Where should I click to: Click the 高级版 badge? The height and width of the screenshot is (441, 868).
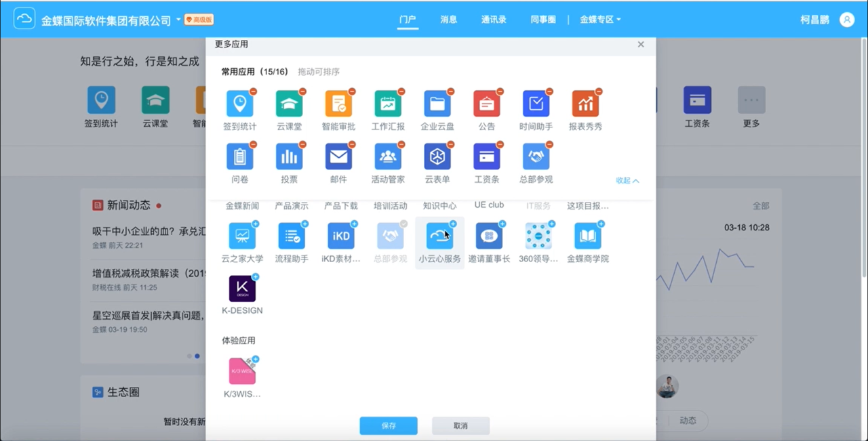tap(199, 20)
